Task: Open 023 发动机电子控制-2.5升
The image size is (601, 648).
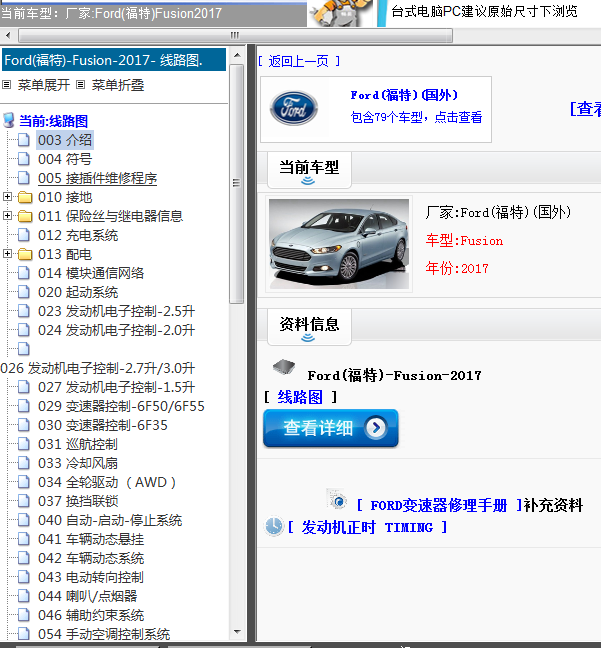Action: pos(116,311)
